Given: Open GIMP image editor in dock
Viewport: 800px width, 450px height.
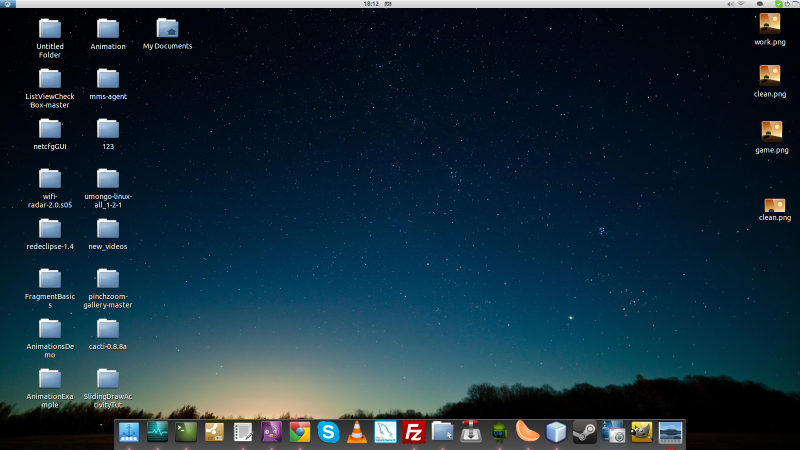Looking at the screenshot, I should pyautogui.click(x=641, y=432).
